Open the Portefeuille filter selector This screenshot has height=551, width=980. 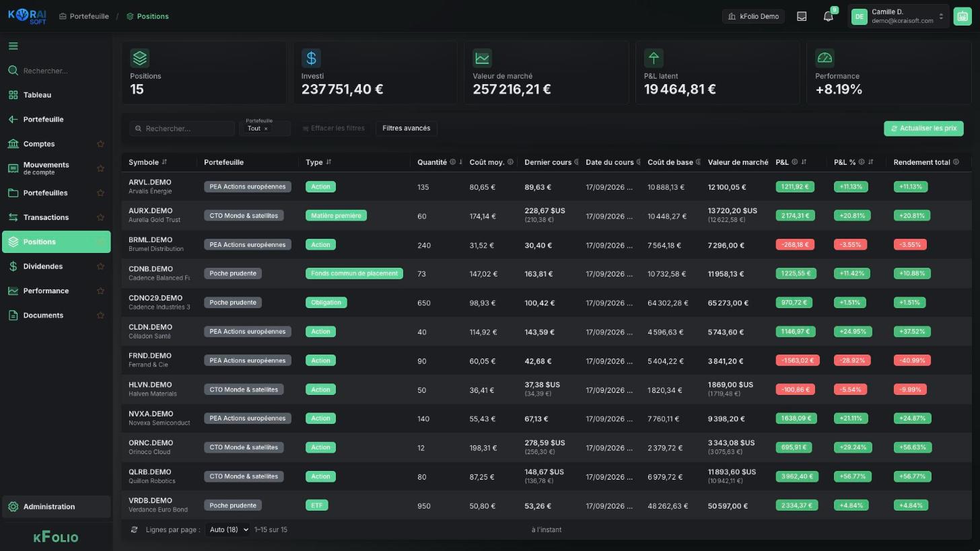(x=265, y=128)
